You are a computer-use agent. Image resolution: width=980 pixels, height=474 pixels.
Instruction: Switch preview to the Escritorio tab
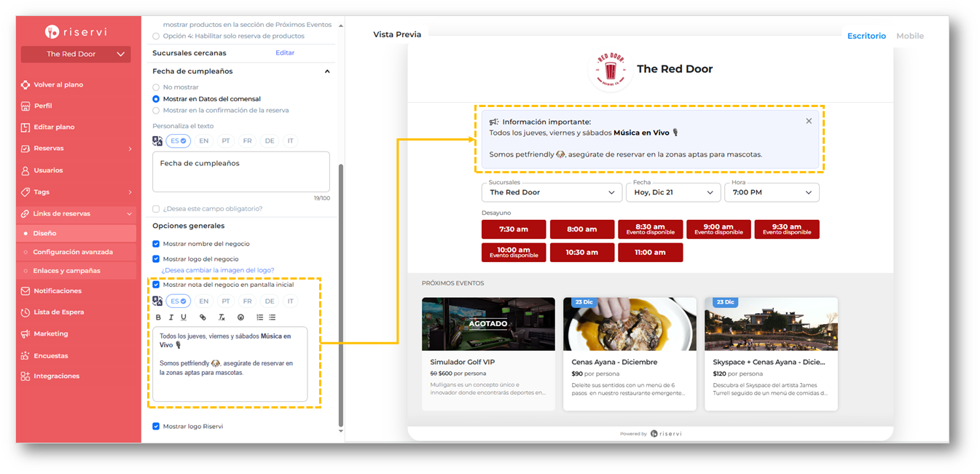pyautogui.click(x=866, y=36)
